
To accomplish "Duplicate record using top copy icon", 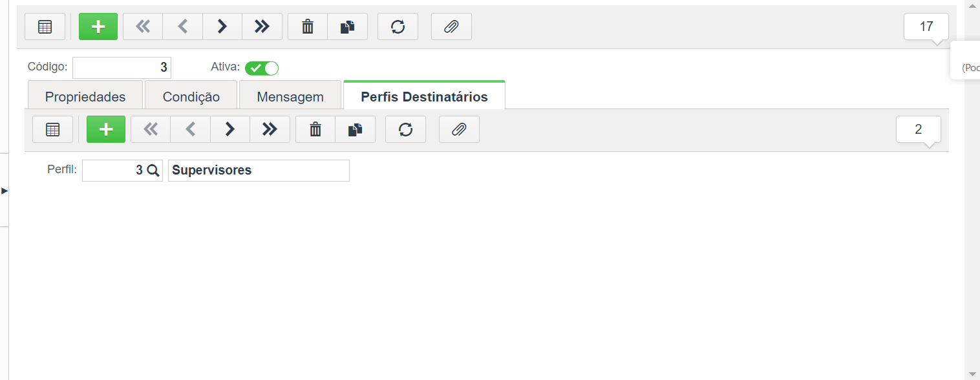I will [x=348, y=26].
